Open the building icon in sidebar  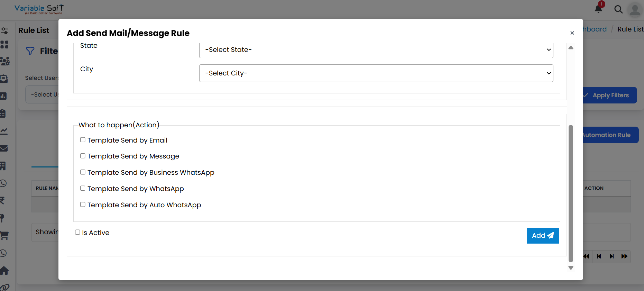point(3,166)
